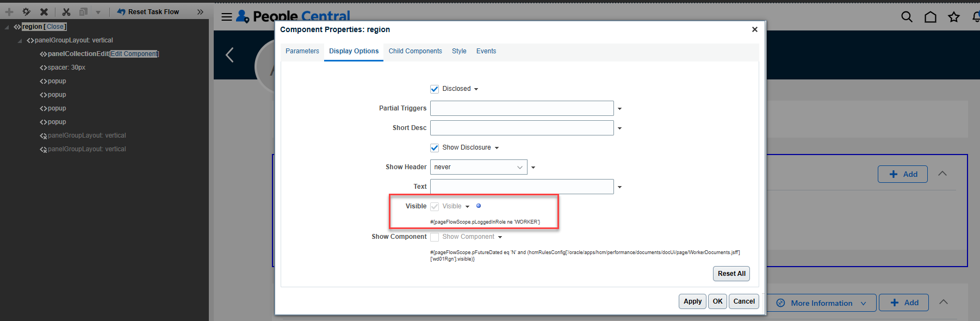Click Reset Task Flow
The height and width of the screenshot is (321, 980).
pyautogui.click(x=148, y=11)
